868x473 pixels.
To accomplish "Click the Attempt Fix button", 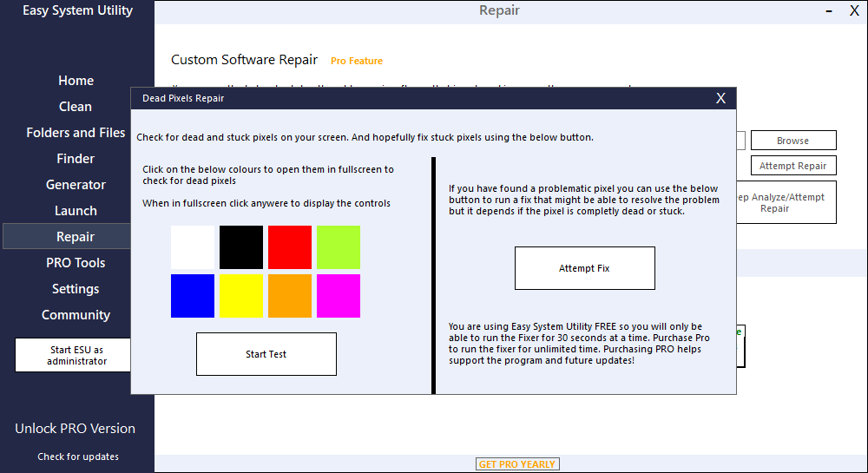I will click(584, 268).
